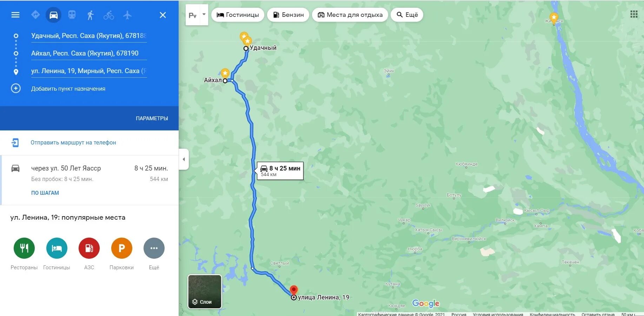Viewport: 644px width, 316px height.
Task: Click the Айхал waypoint input field
Action: click(89, 53)
